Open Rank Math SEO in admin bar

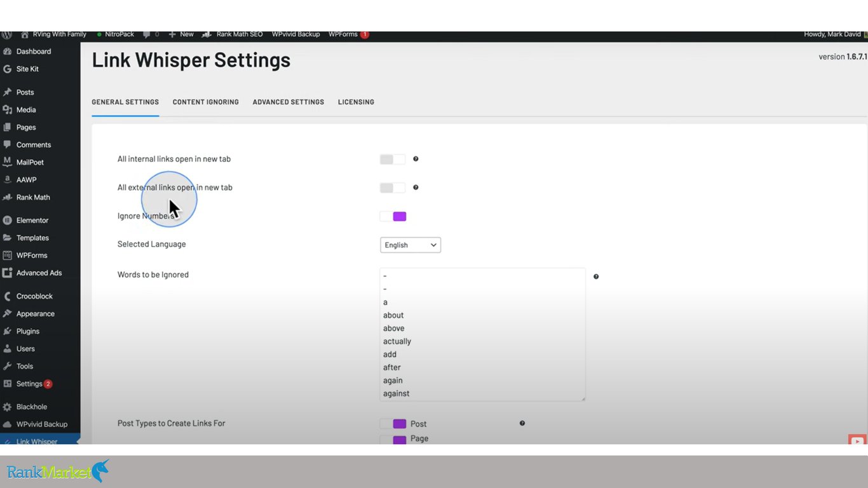click(233, 34)
